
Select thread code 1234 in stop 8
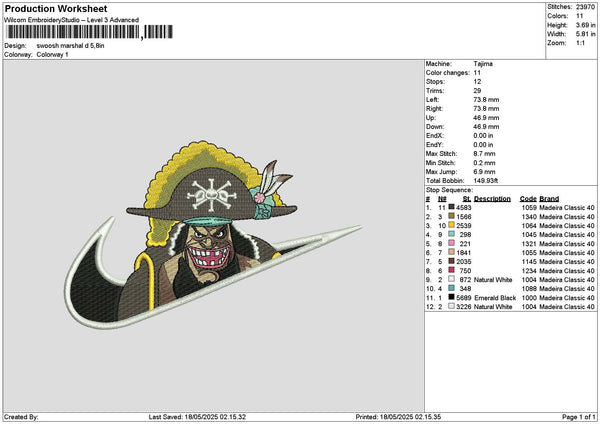(529, 271)
